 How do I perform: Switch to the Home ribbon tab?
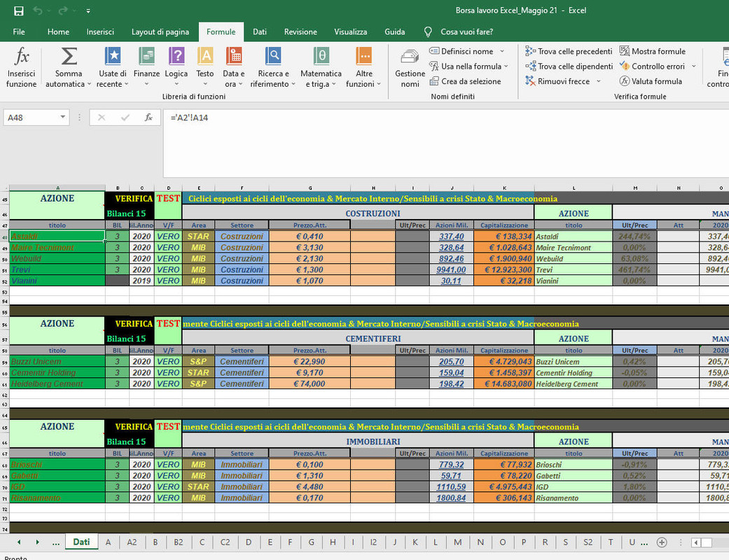pyautogui.click(x=58, y=31)
